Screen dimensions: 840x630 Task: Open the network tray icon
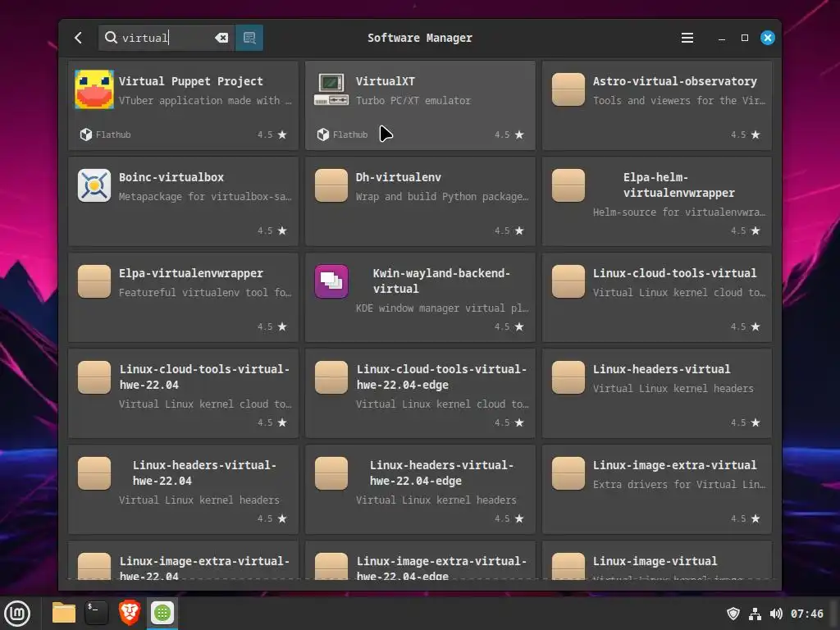755,614
